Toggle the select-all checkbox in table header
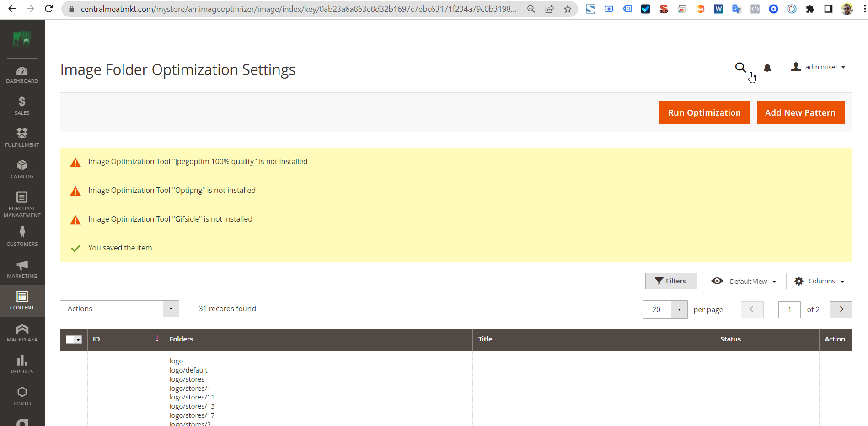The image size is (868, 426). click(x=70, y=340)
